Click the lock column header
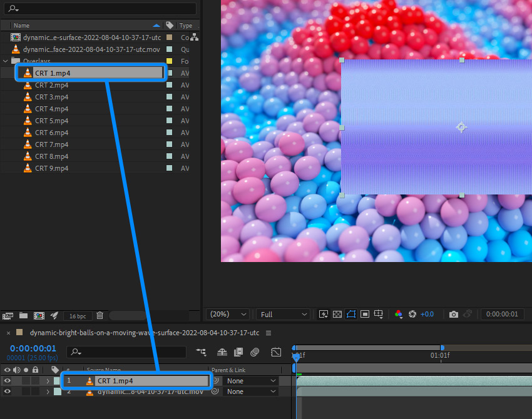This screenshot has height=419, width=532. [x=35, y=370]
